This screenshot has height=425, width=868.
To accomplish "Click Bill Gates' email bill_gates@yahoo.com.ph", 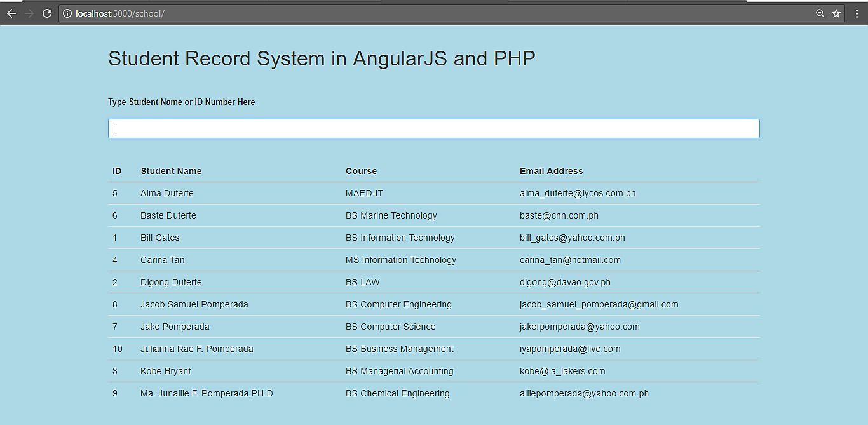I will (x=573, y=238).
